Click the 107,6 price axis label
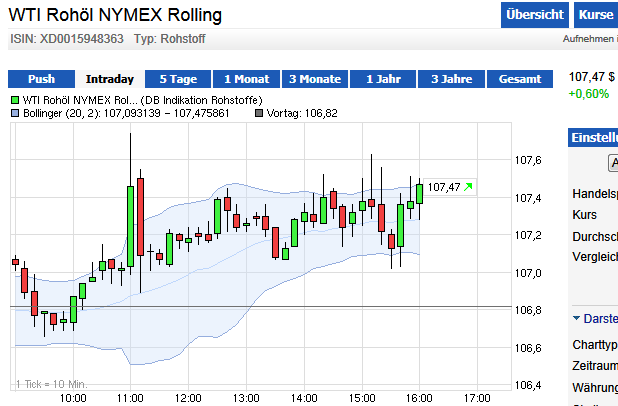The image size is (618, 406). (x=529, y=160)
